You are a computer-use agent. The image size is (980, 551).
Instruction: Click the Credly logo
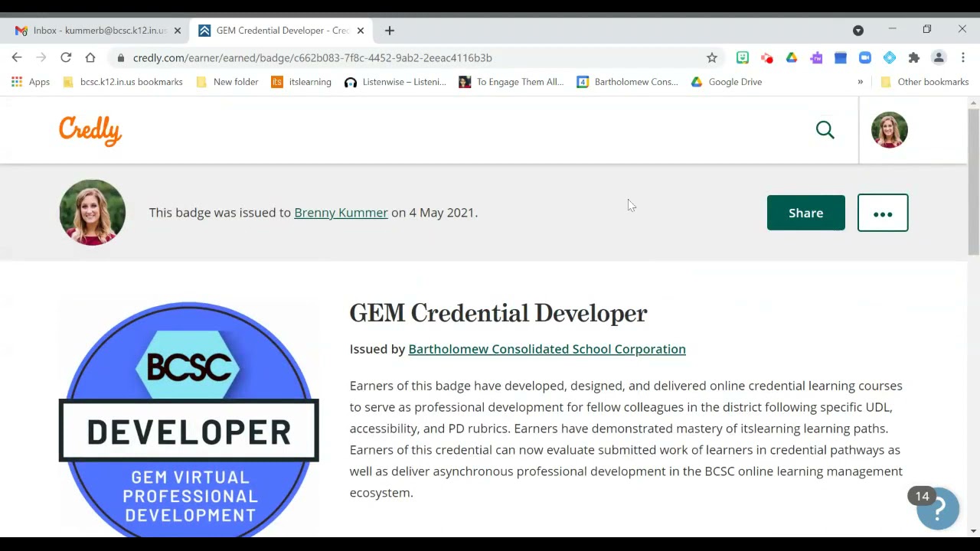coord(90,130)
